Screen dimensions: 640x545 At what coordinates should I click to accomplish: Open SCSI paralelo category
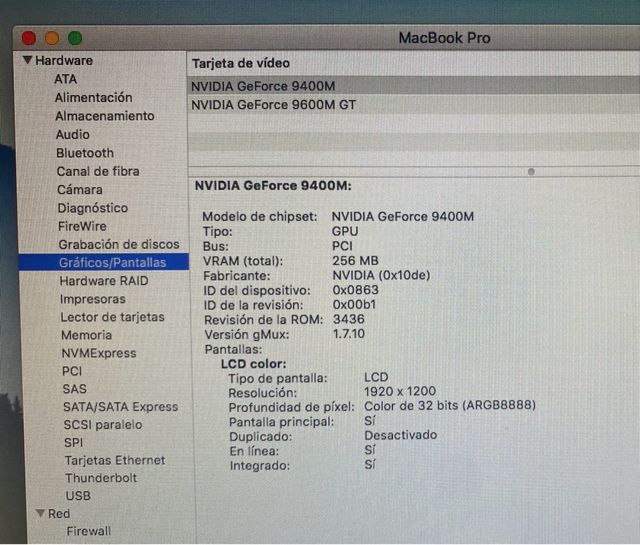(x=103, y=425)
